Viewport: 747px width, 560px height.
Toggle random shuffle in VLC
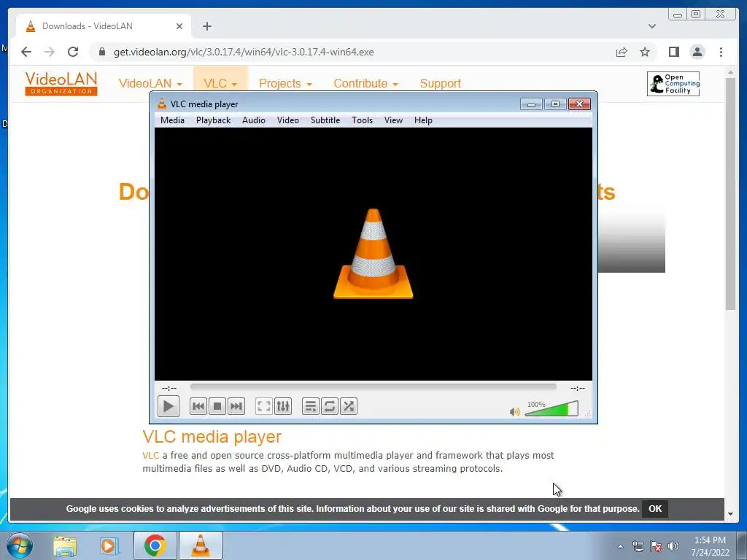click(349, 406)
